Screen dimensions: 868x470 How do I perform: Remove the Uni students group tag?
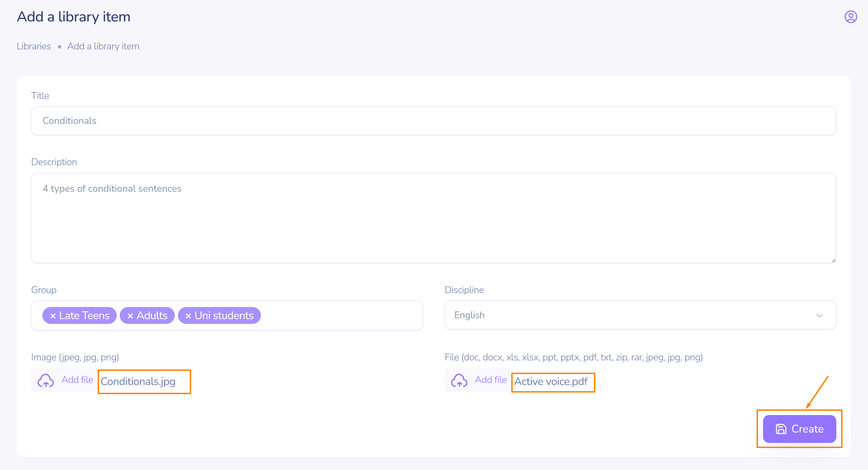tap(188, 316)
